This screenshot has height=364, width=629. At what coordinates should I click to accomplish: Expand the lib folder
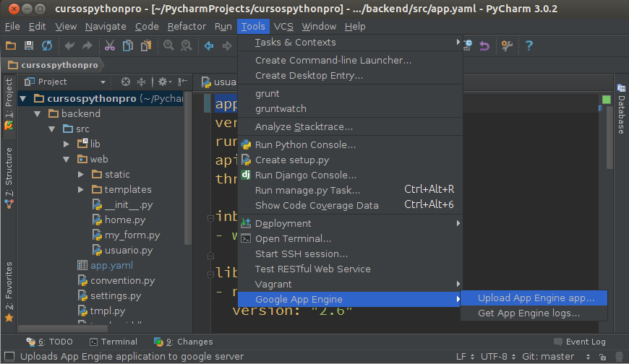(67, 144)
